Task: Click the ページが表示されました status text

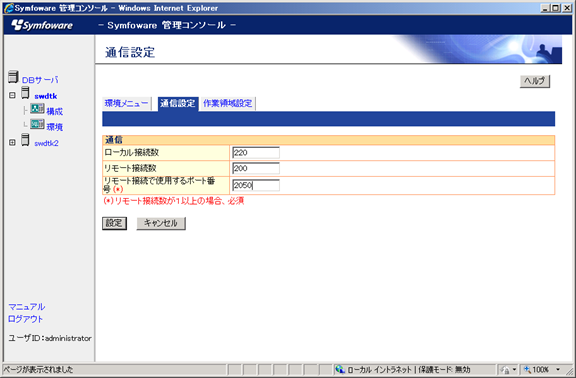Action: pyautogui.click(x=38, y=370)
